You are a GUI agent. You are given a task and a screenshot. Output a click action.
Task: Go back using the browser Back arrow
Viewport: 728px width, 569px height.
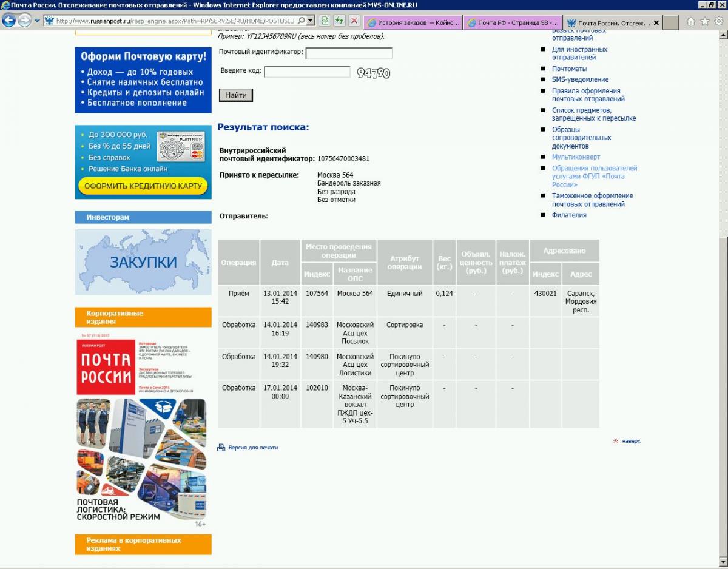pyautogui.click(x=8, y=21)
